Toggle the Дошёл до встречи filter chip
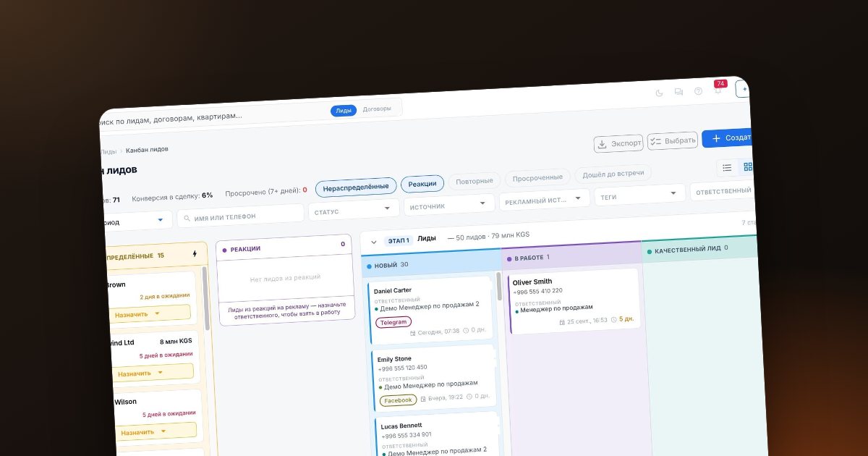Image resolution: width=868 pixels, height=456 pixels. 613,174
